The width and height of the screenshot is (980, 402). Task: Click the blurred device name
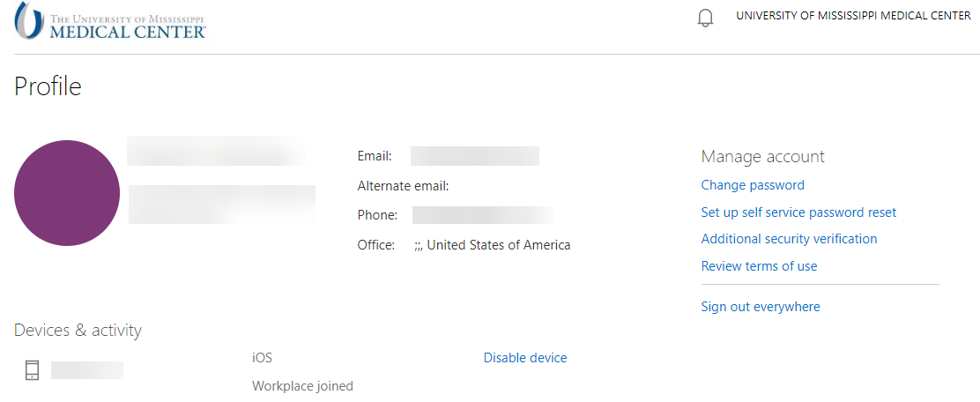[86, 370]
